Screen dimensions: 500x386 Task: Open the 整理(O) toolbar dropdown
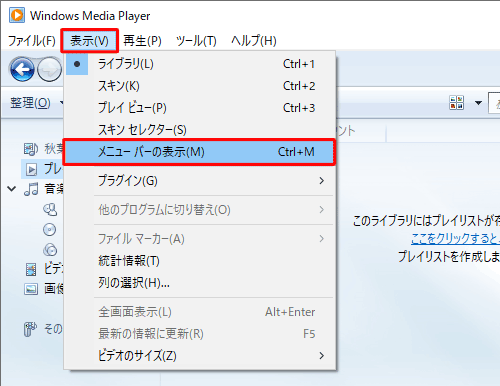36,103
